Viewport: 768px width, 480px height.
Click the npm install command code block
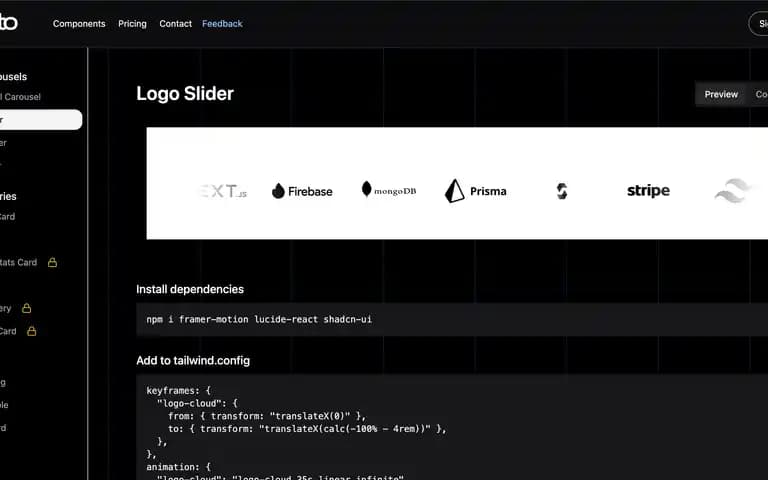(x=452, y=319)
